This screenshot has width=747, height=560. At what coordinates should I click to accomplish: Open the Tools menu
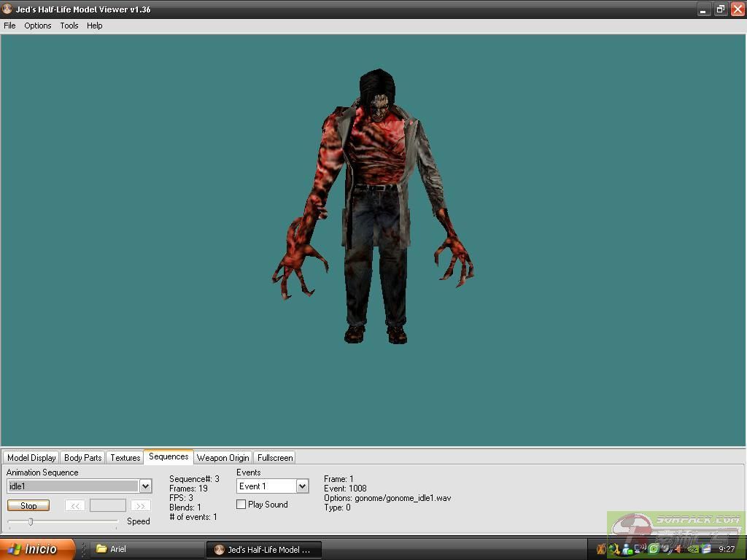(69, 26)
